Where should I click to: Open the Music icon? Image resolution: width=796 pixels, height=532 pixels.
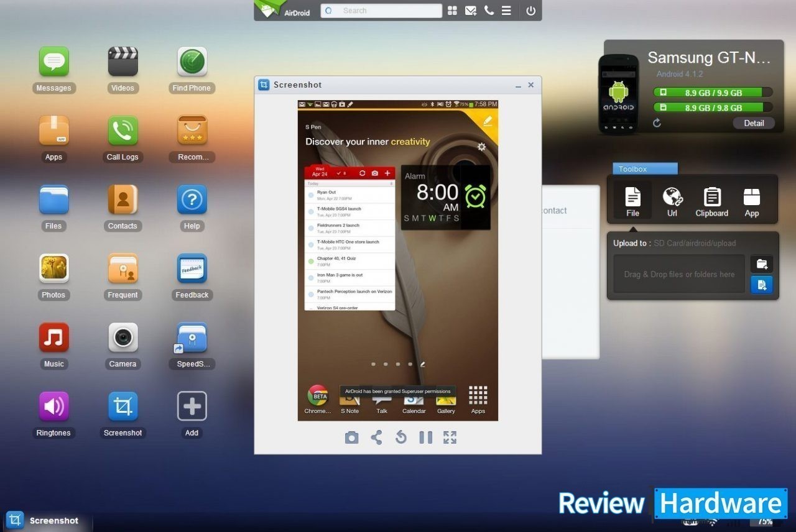pyautogui.click(x=54, y=337)
